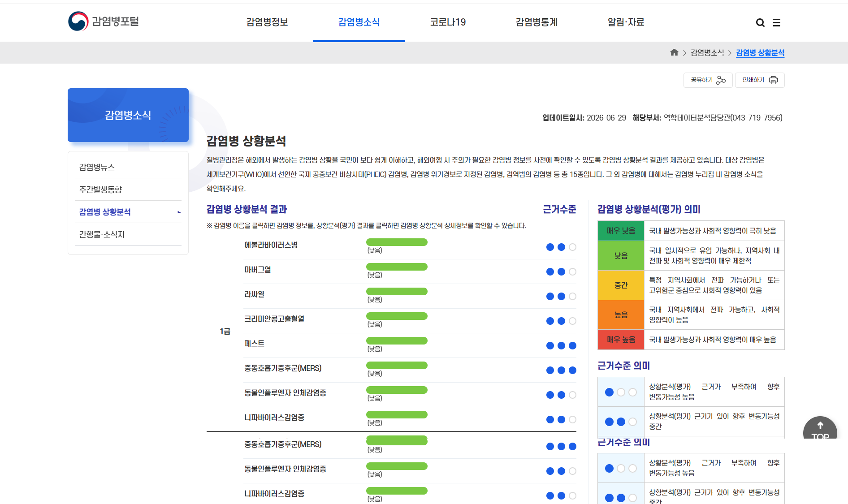Open 페스트 disease info
The image size is (848, 504).
click(x=254, y=344)
